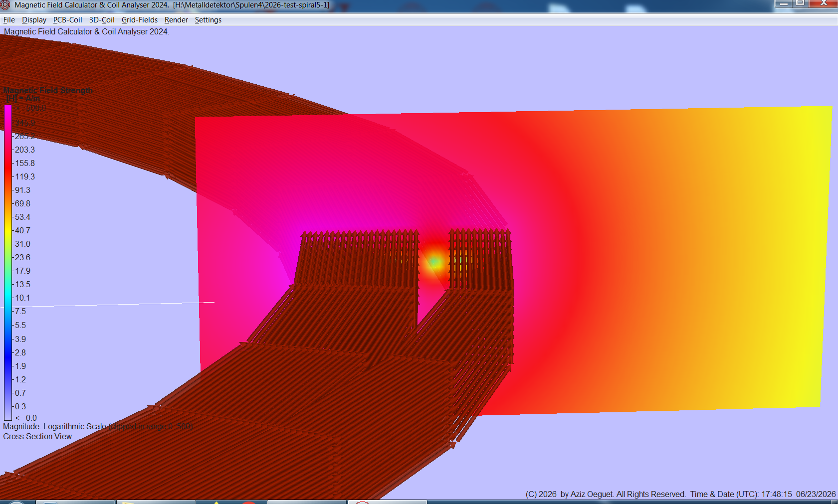Open the Display menu
The image size is (838, 504).
pyautogui.click(x=34, y=20)
